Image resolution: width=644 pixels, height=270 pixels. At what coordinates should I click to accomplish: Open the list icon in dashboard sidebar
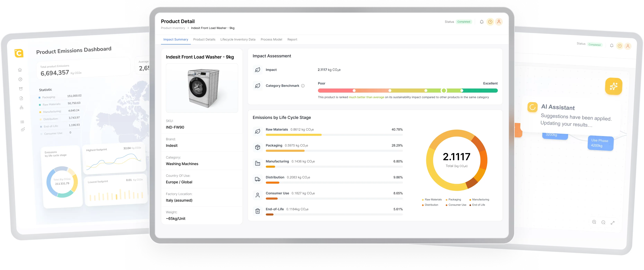(x=22, y=122)
